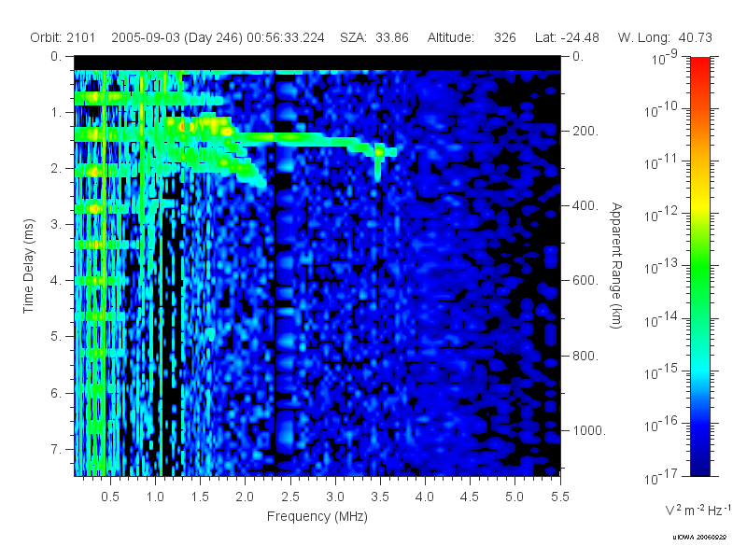Screen dimensions: 747x560
Task: Click the '4.' time delay tick label
Action: tap(57, 281)
